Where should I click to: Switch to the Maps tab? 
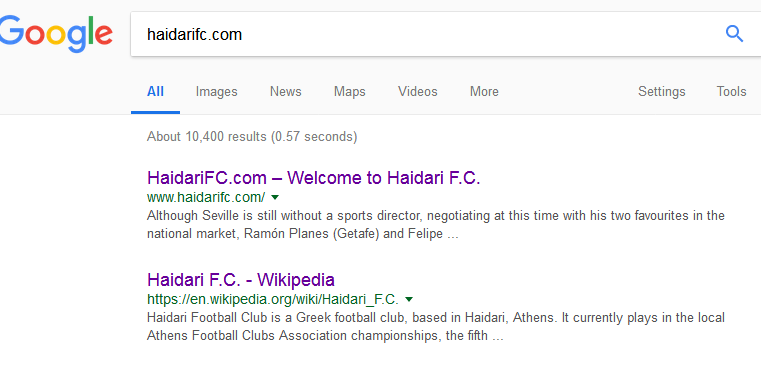coord(349,91)
